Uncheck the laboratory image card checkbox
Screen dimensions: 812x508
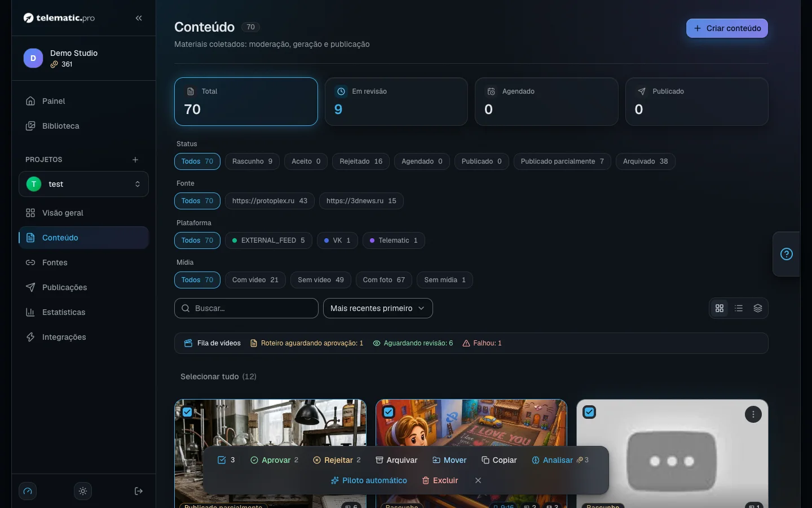(x=187, y=412)
